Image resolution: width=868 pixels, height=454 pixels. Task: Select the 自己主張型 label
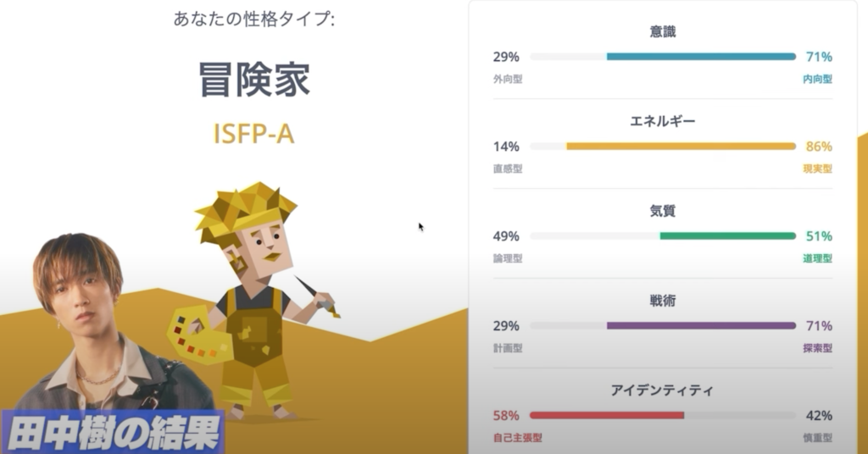click(x=518, y=437)
